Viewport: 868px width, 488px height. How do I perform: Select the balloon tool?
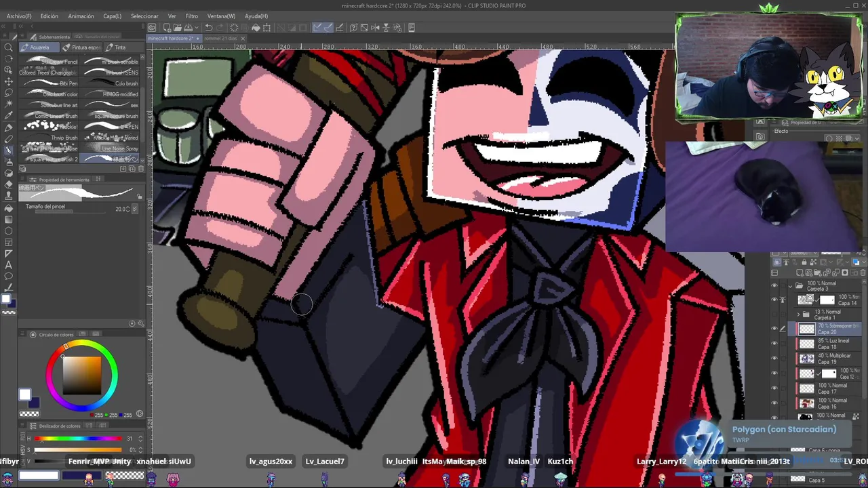8,277
